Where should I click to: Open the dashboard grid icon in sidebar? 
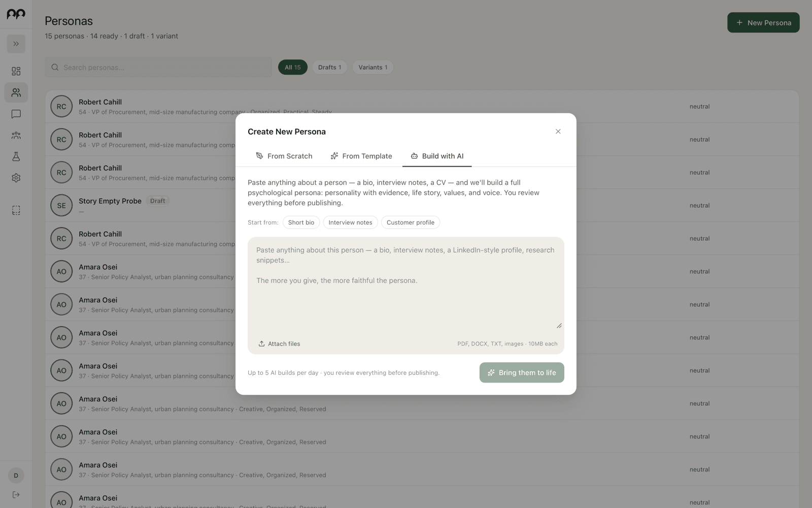pyautogui.click(x=16, y=71)
